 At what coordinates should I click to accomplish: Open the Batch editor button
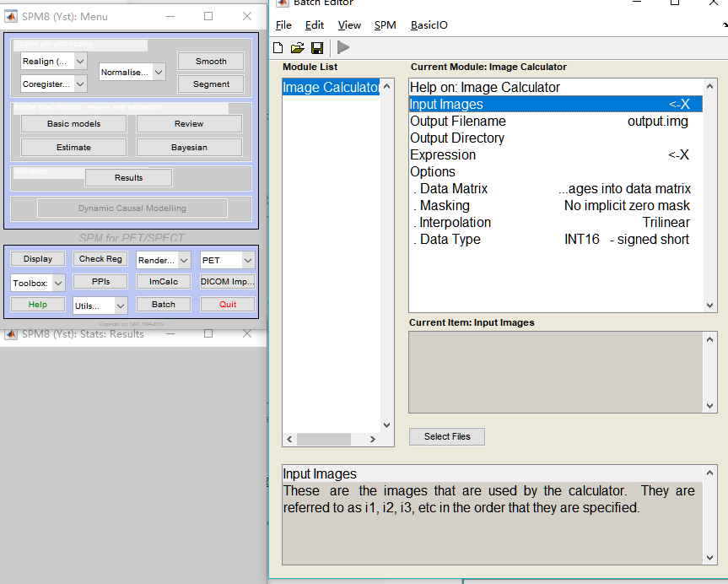coord(164,305)
